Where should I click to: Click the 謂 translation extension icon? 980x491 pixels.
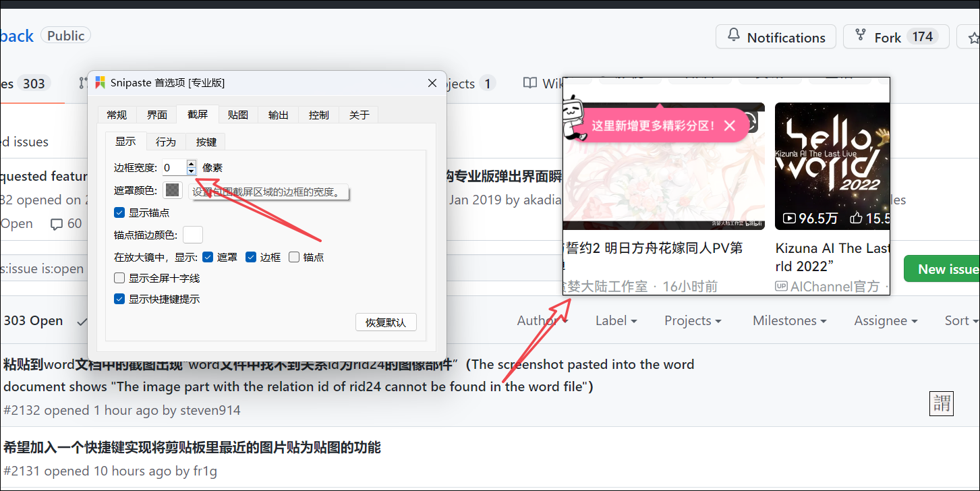(x=941, y=403)
